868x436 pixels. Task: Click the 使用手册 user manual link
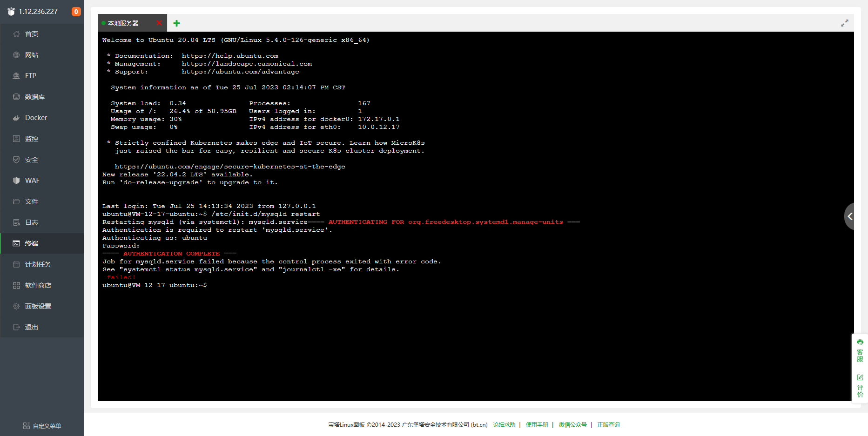537,425
